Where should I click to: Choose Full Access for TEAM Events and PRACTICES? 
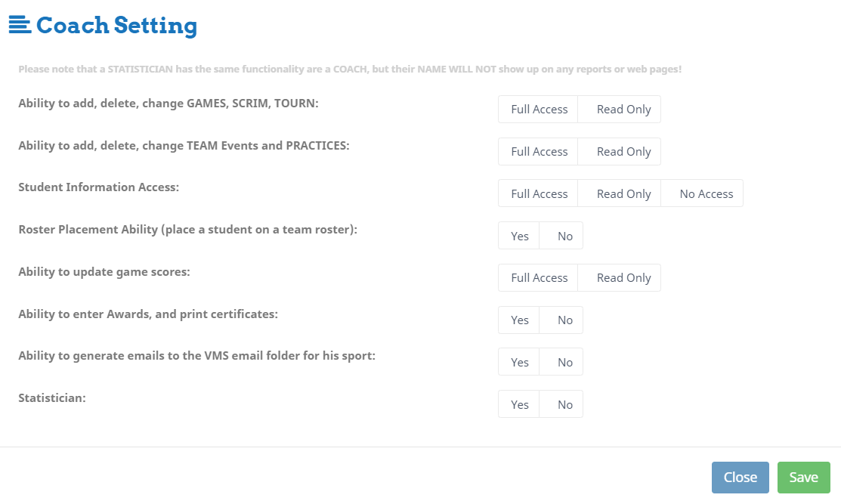(539, 152)
